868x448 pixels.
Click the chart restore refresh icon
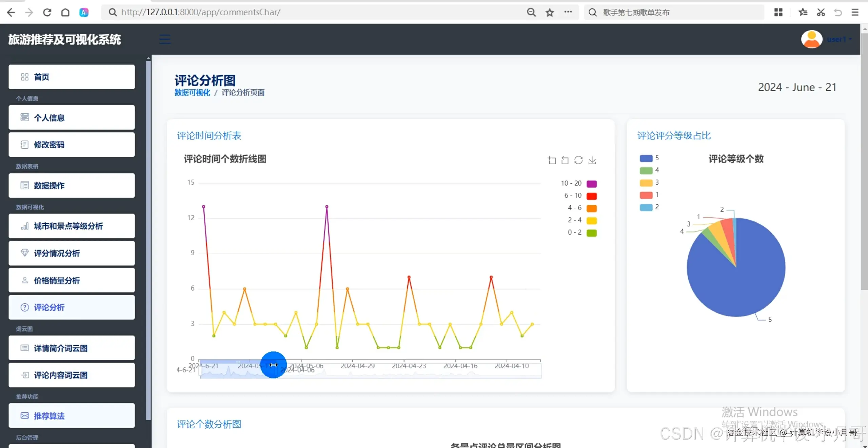(x=578, y=160)
